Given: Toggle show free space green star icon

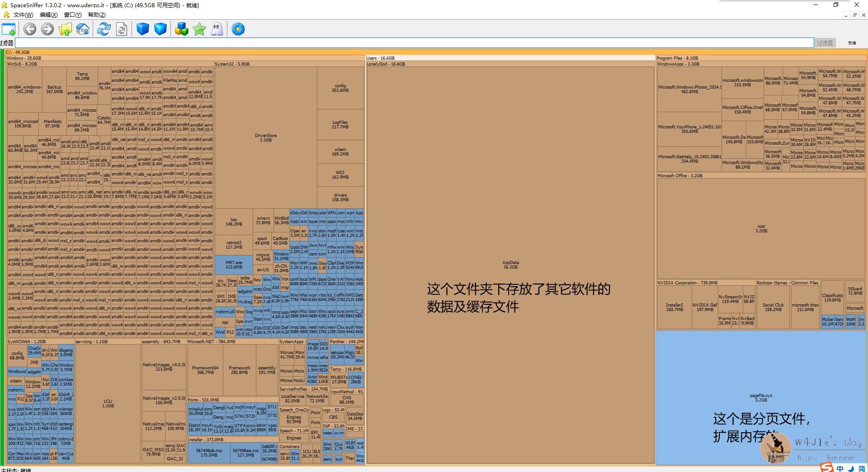Looking at the screenshot, I should point(199,29).
